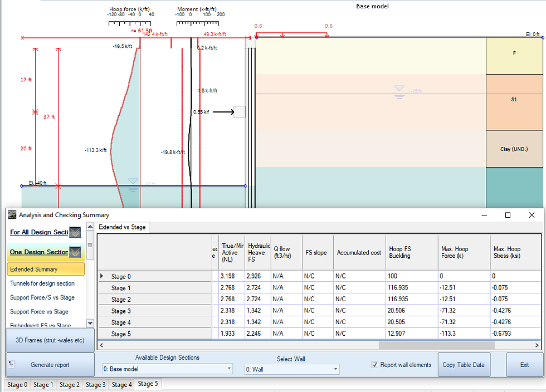Click the chevron icon beside One Design Section
This screenshot has width=546, height=392.
pyautogui.click(x=75, y=252)
